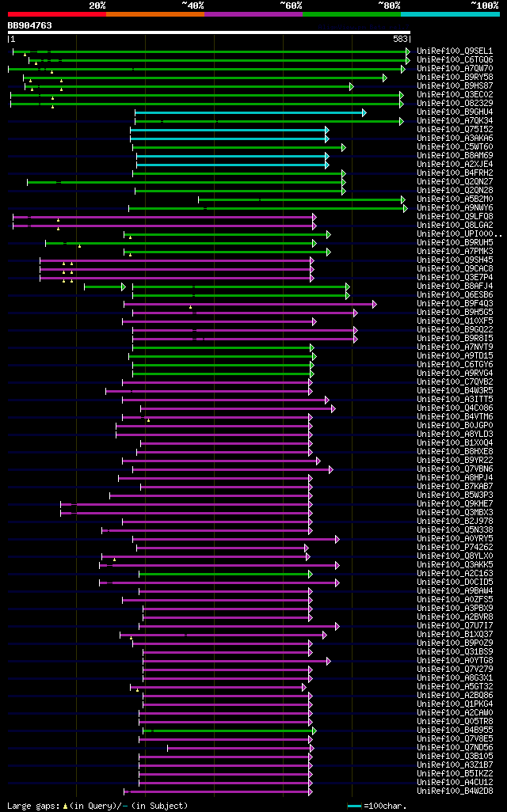Select label UniRef100_A3AKA6
This screenshot has width=507, height=812.
(455, 138)
